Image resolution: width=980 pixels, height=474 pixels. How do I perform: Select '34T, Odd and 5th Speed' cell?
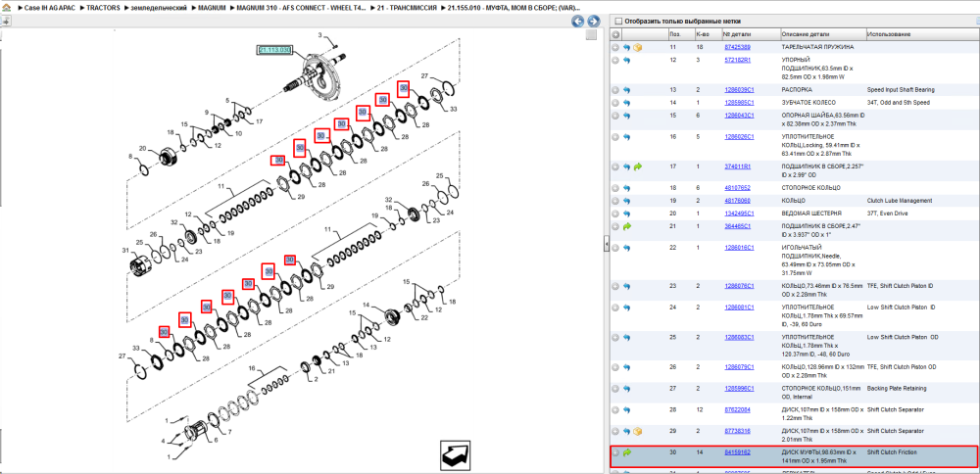click(x=899, y=103)
